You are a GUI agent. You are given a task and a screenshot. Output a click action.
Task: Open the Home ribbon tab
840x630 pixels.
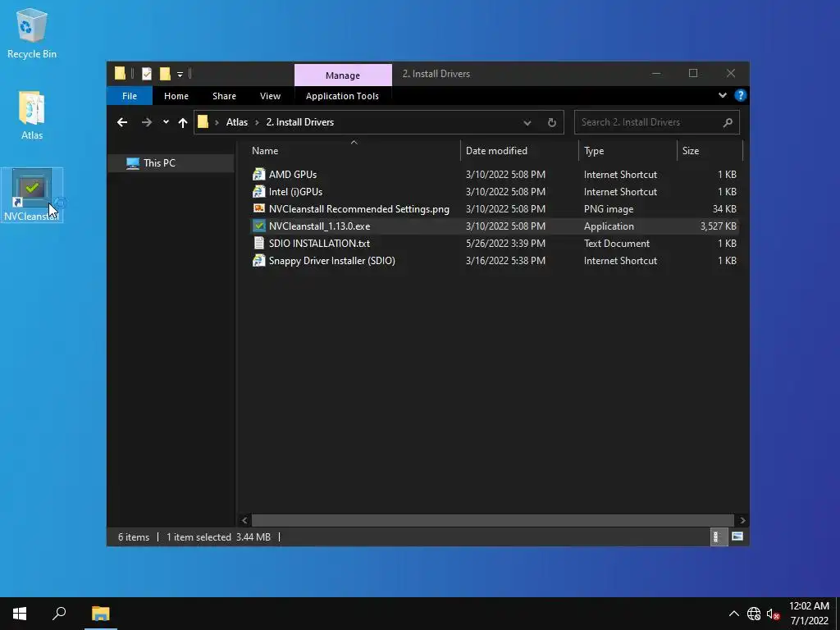[x=176, y=96]
